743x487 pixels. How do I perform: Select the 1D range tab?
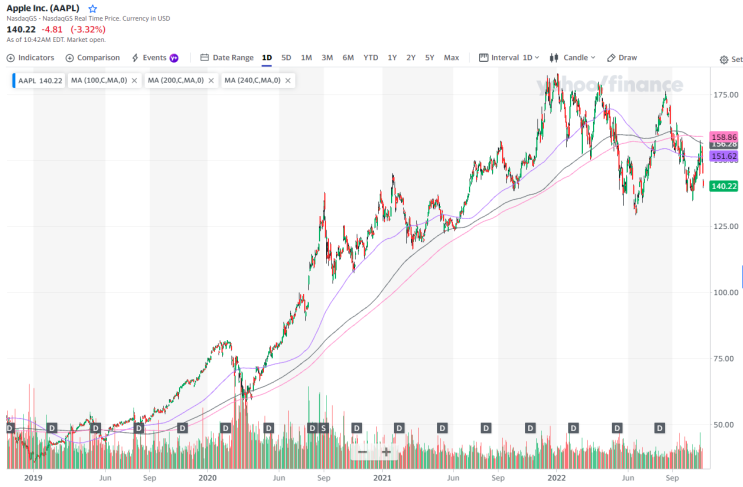click(x=267, y=58)
